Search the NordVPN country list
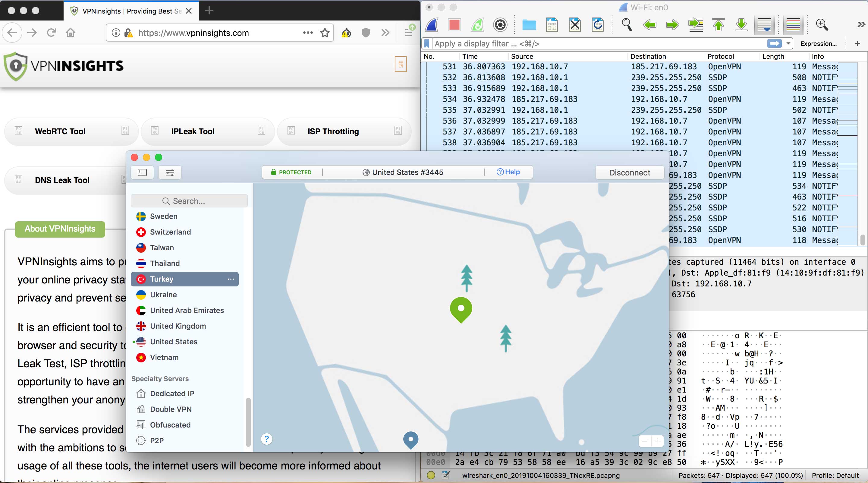The width and height of the screenshot is (868, 483). point(189,201)
